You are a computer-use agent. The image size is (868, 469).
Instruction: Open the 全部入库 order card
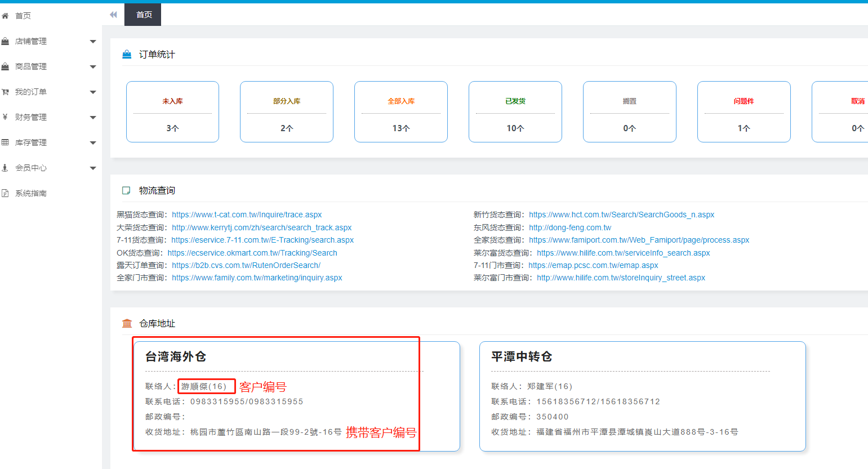pyautogui.click(x=401, y=111)
